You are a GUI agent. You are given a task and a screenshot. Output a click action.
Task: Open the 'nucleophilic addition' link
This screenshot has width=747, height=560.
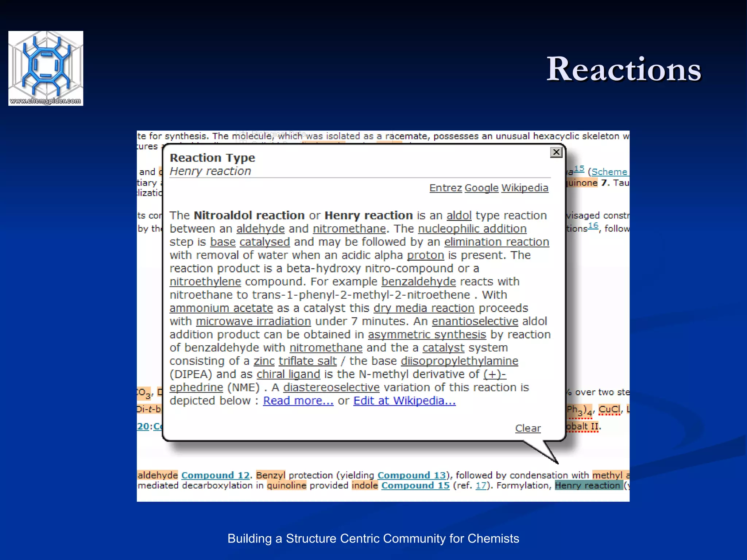(472, 229)
